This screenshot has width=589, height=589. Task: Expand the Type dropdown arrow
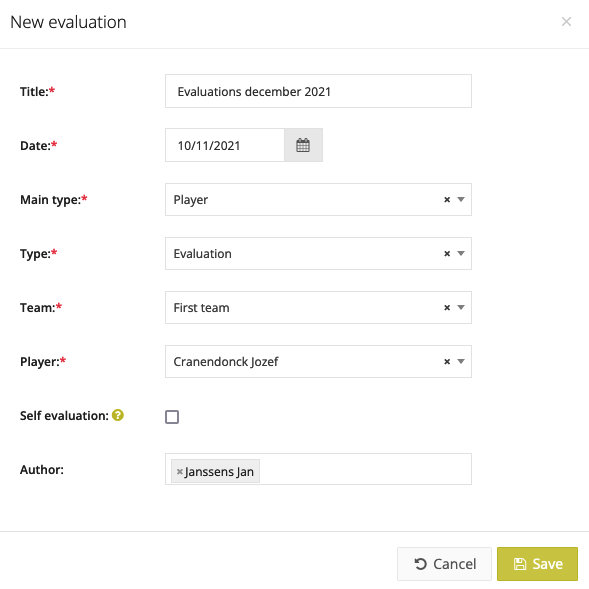(x=461, y=254)
